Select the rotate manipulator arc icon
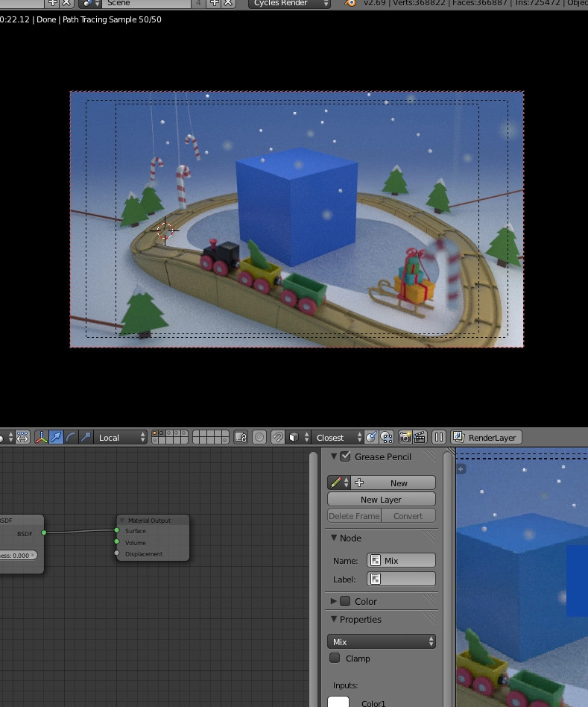Image resolution: width=588 pixels, height=707 pixels. pos(71,437)
